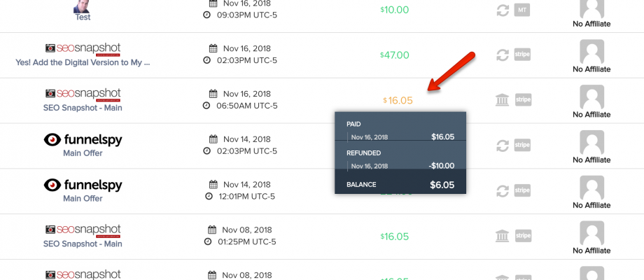
Task: Click the green $47.00 amount
Action: click(x=394, y=55)
